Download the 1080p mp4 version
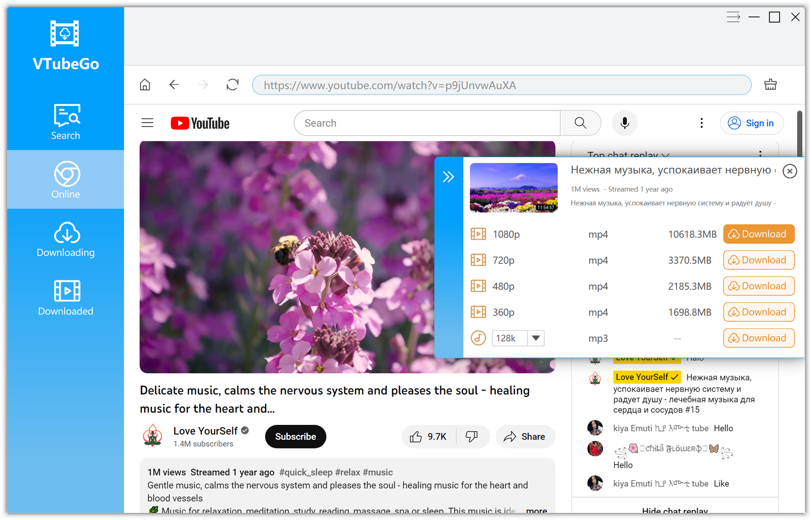812x520 pixels. point(758,234)
